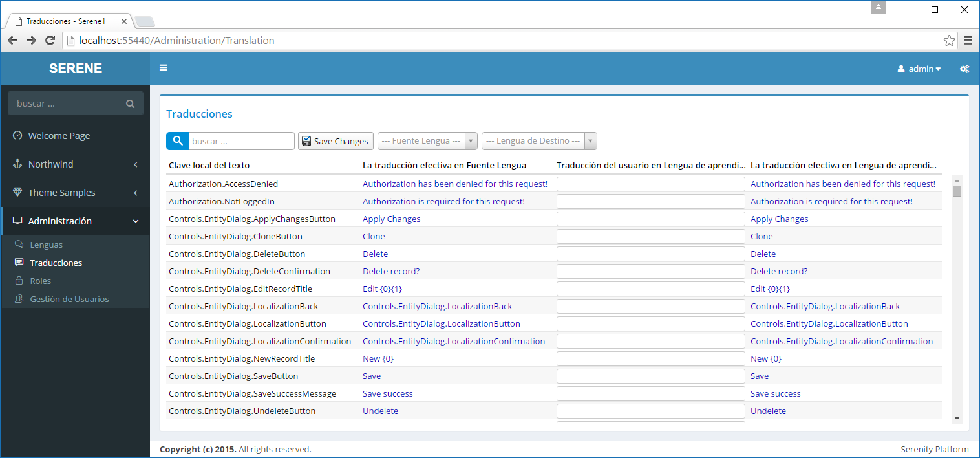980x458 pixels.
Task: Bookmark page with the star icon
Action: pos(948,41)
